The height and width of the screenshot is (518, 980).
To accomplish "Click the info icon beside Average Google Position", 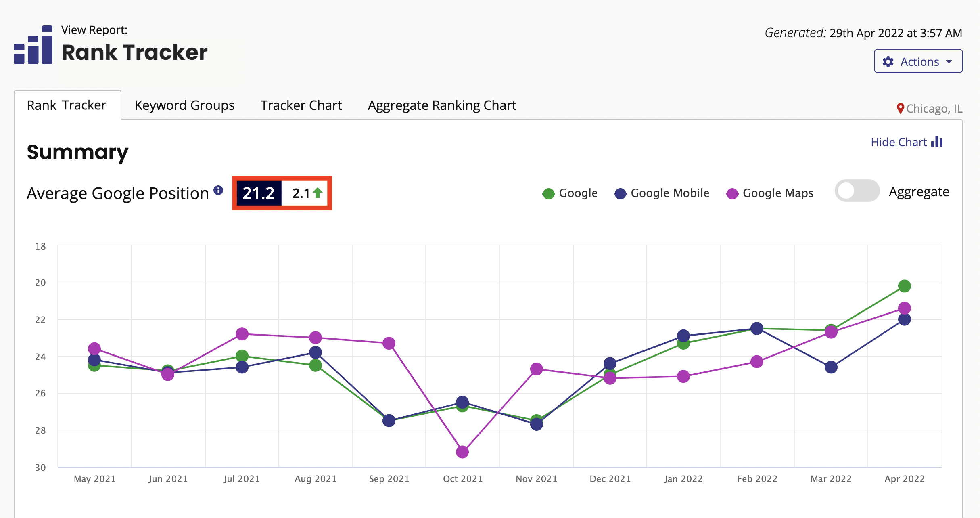I will click(x=218, y=190).
